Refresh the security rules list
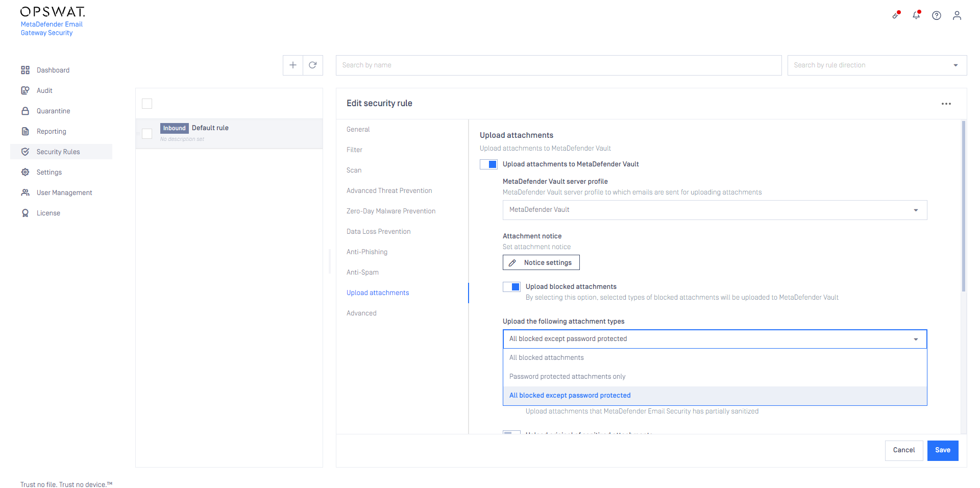Image resolution: width=980 pixels, height=488 pixels. point(313,65)
